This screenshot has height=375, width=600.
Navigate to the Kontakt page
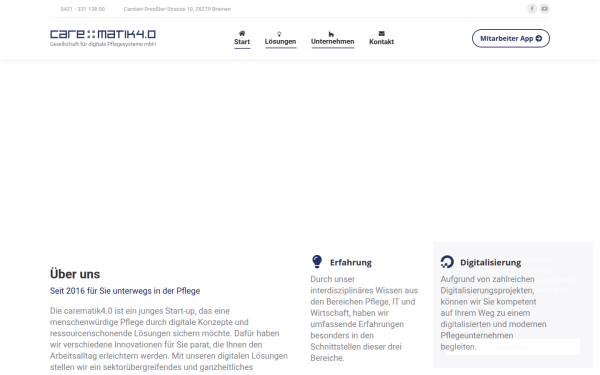[382, 42]
